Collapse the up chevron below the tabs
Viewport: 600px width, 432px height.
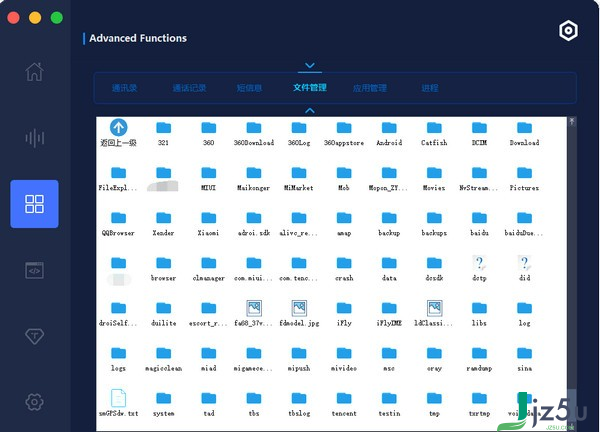[310, 111]
